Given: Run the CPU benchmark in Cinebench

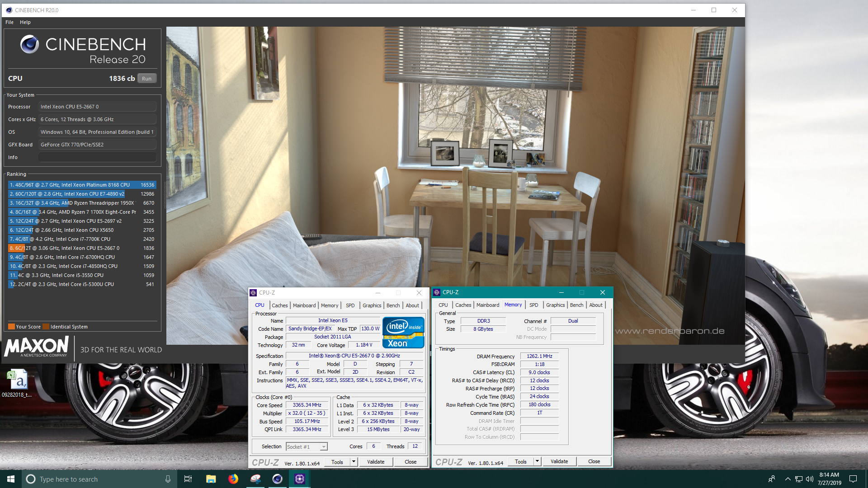Looking at the screenshot, I should 147,78.
